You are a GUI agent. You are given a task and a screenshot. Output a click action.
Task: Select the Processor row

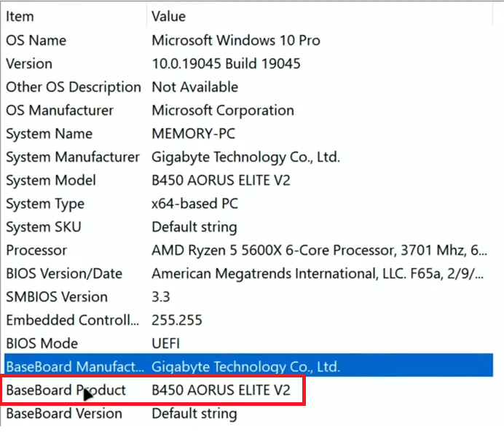pos(36,250)
